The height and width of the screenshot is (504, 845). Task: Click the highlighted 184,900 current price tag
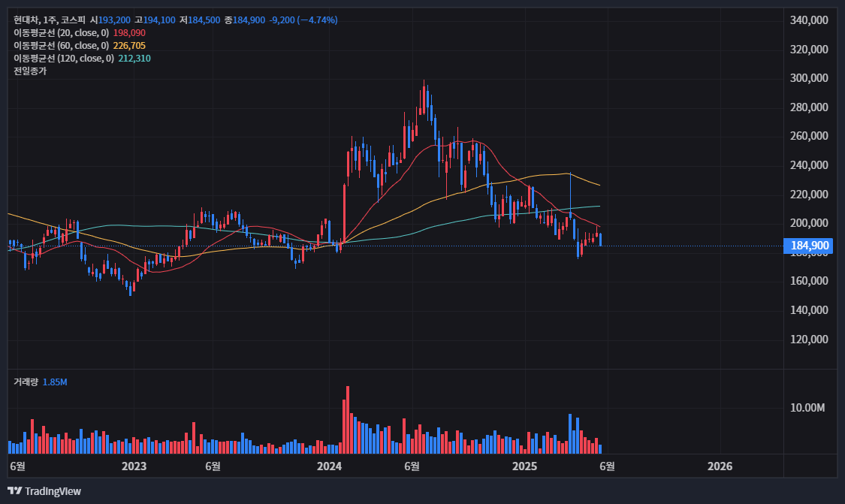pos(808,246)
